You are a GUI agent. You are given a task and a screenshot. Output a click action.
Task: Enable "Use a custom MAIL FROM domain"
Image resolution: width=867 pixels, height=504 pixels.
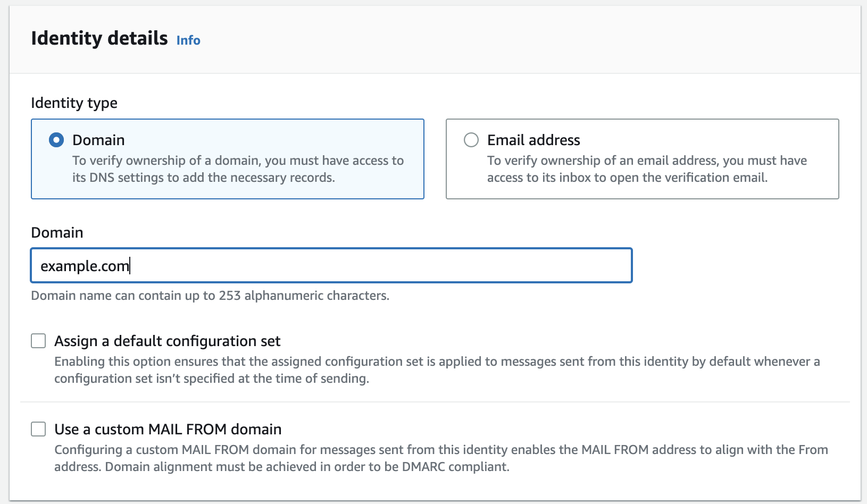click(38, 429)
